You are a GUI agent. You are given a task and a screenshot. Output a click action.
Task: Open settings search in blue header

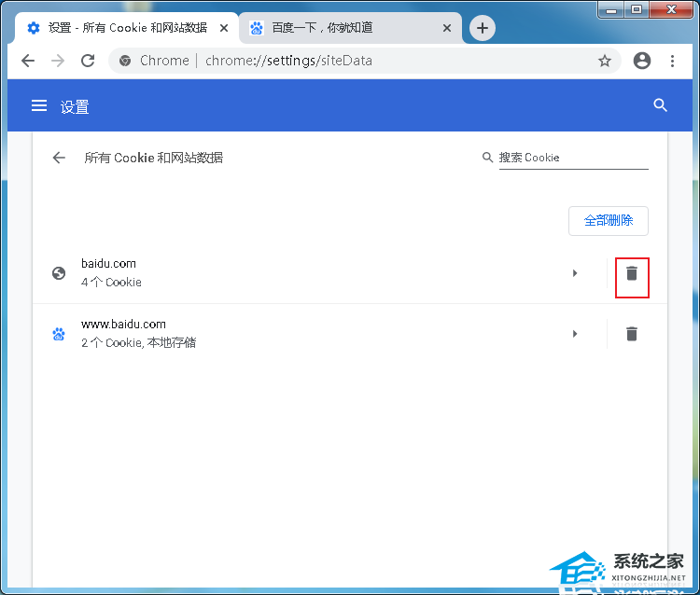[660, 105]
